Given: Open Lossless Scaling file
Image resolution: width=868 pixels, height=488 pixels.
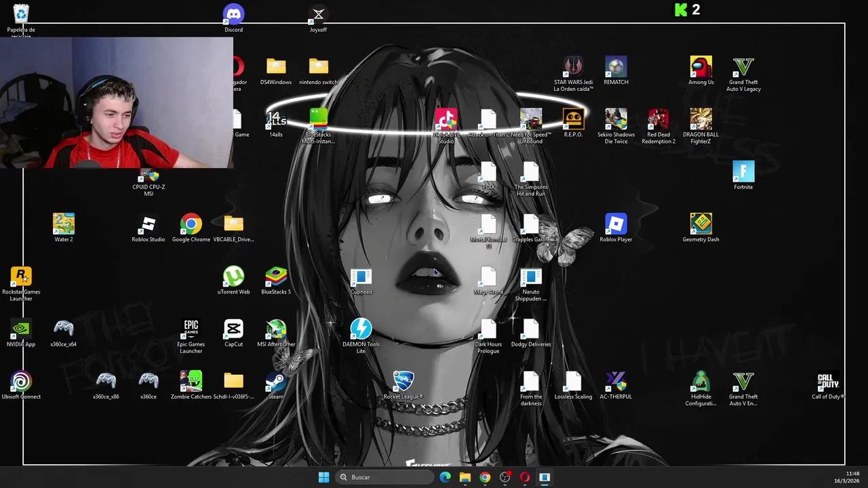Looking at the screenshot, I should coord(573,385).
